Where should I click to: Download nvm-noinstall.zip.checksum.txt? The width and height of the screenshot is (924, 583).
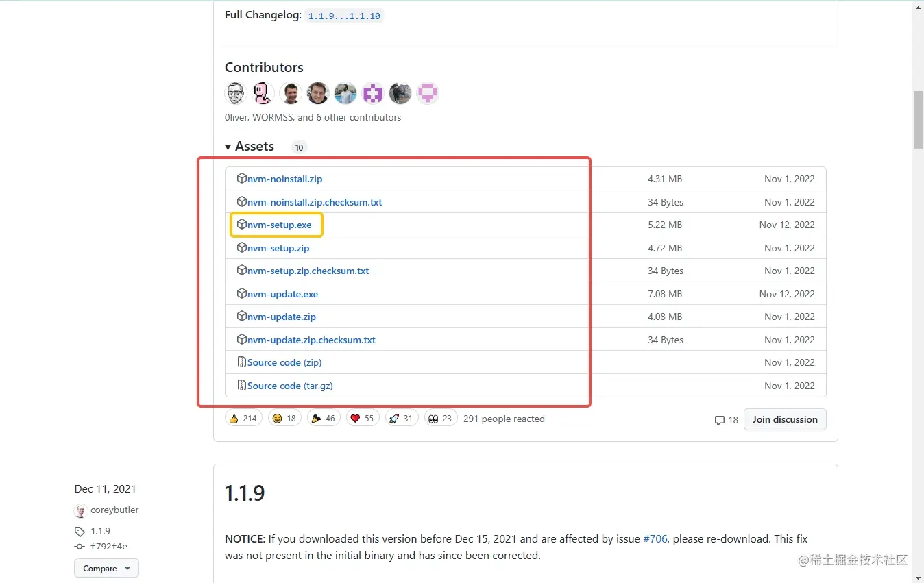pyautogui.click(x=315, y=202)
